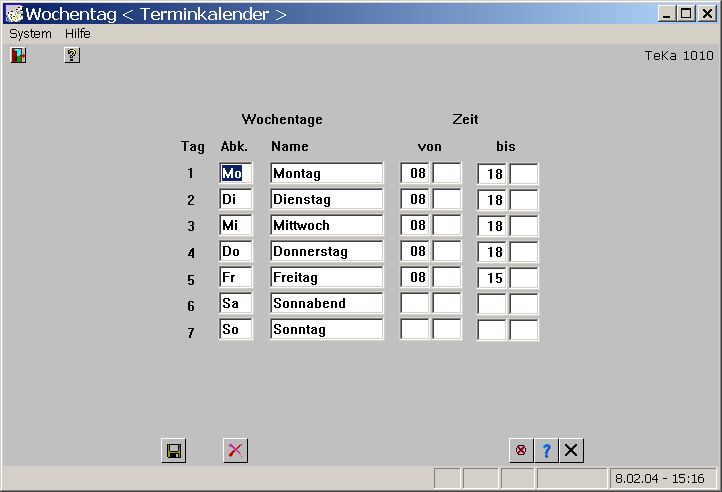Click the empty Sonntag start hour field

(416, 330)
